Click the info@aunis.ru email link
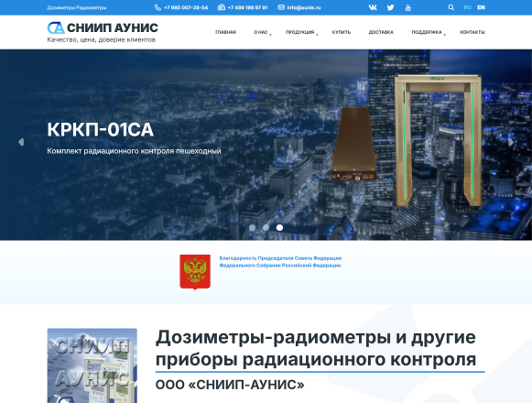 304,7
